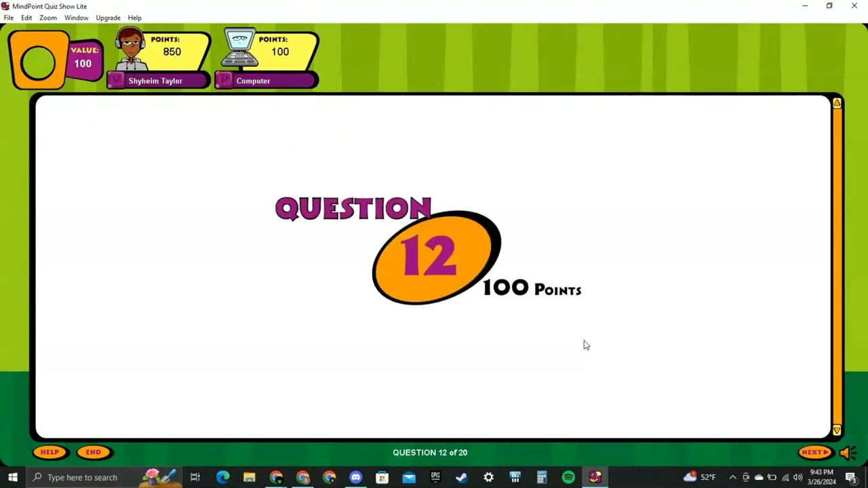Open the Windows Start menu
The height and width of the screenshot is (488, 868).
pos(13,477)
